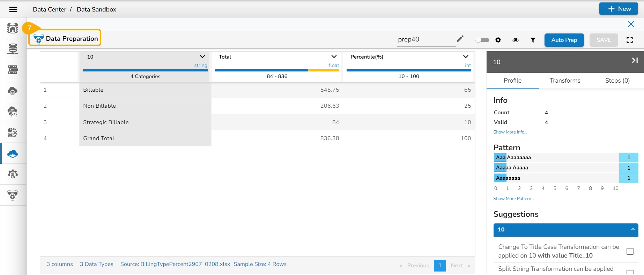Click the pencil icon to rename prep40
This screenshot has height=275, width=644.
[460, 39]
